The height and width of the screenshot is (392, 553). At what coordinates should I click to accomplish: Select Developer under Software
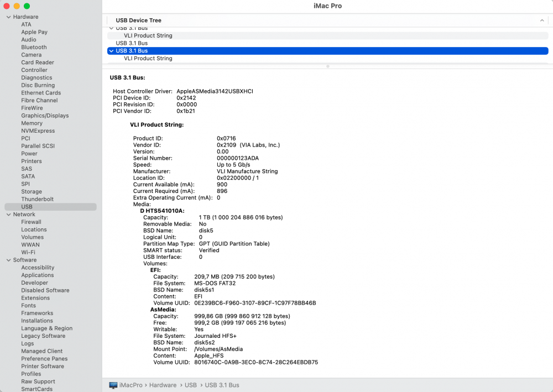[34, 283]
